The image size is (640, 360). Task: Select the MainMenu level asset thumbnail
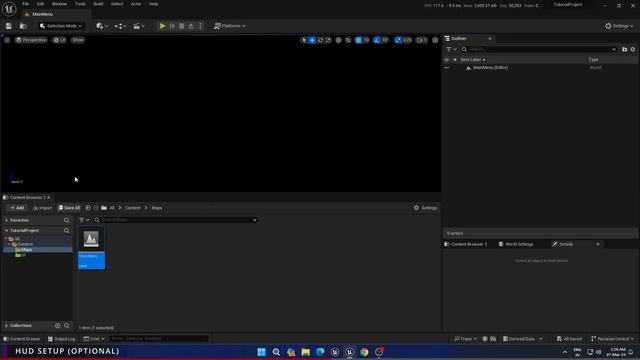(91, 248)
